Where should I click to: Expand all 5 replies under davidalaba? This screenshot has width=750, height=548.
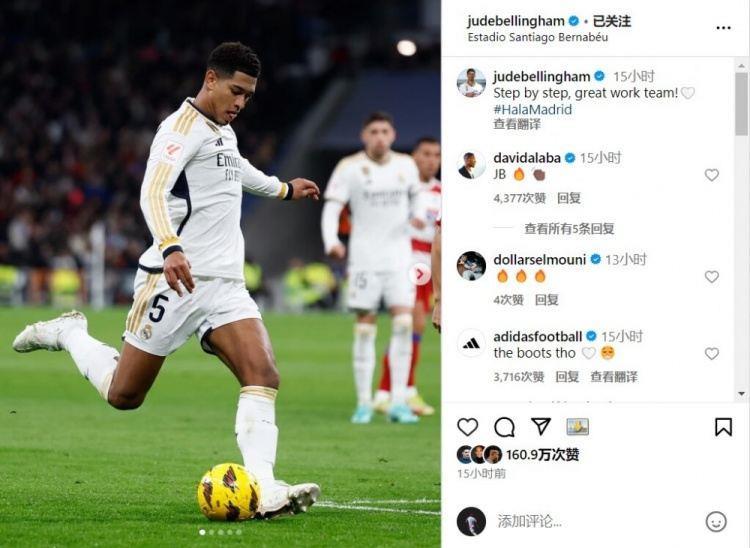click(x=569, y=229)
